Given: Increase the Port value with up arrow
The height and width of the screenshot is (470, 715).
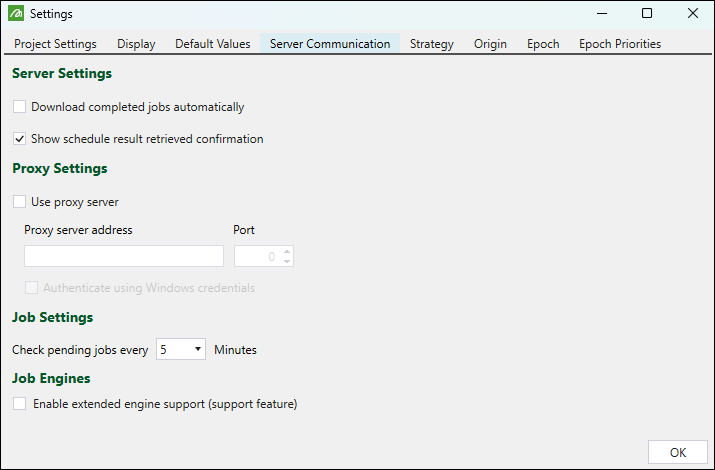Looking at the screenshot, I should click(287, 251).
